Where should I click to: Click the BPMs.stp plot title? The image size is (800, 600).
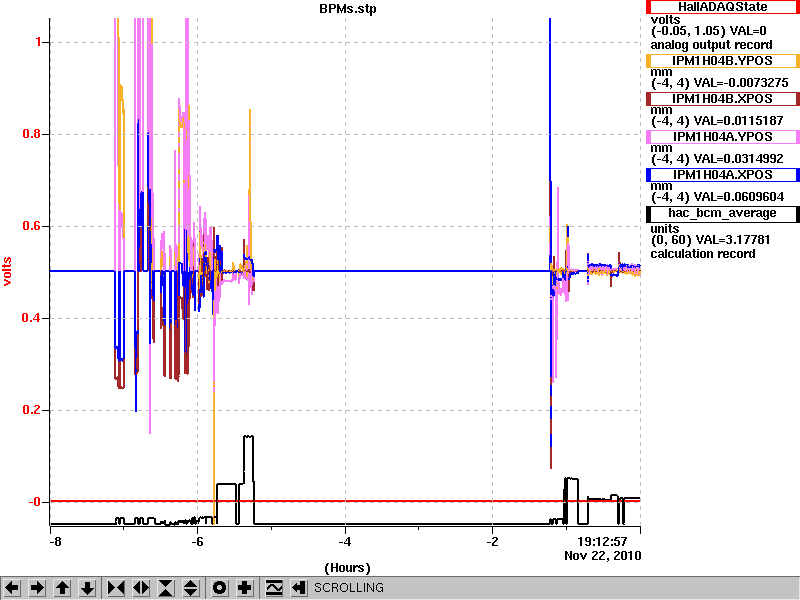pyautogui.click(x=347, y=9)
